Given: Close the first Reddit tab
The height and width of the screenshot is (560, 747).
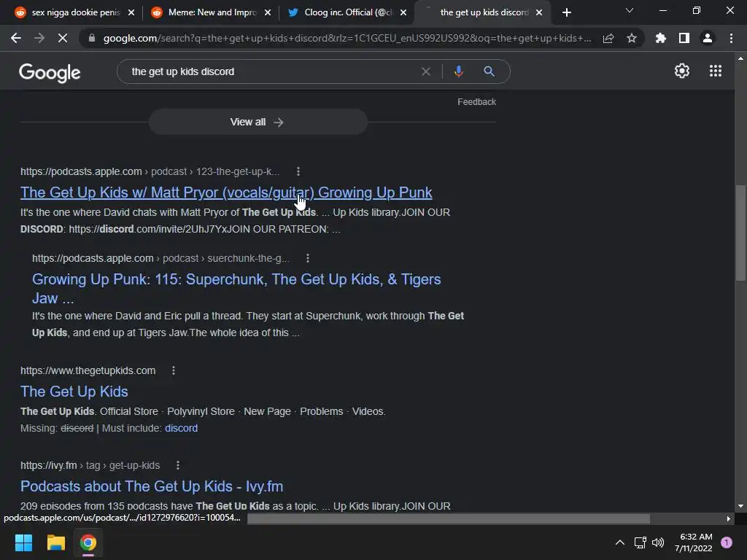Looking at the screenshot, I should 131,12.
